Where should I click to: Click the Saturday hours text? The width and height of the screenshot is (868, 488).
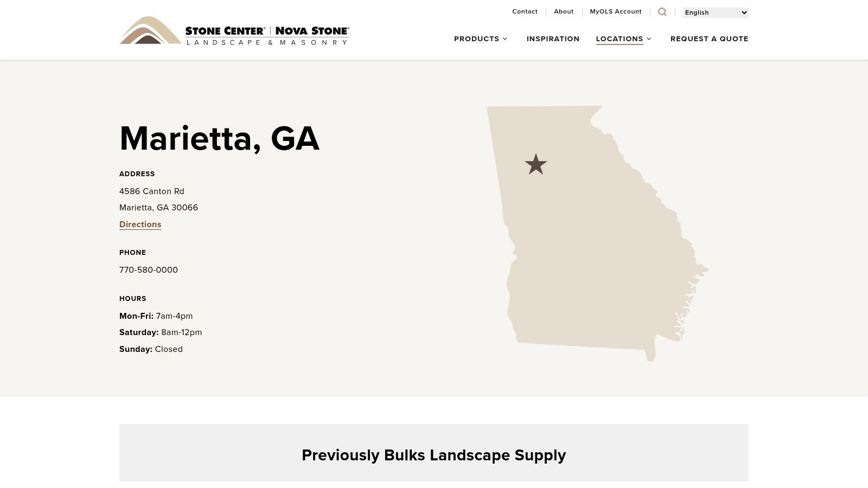[161, 332]
